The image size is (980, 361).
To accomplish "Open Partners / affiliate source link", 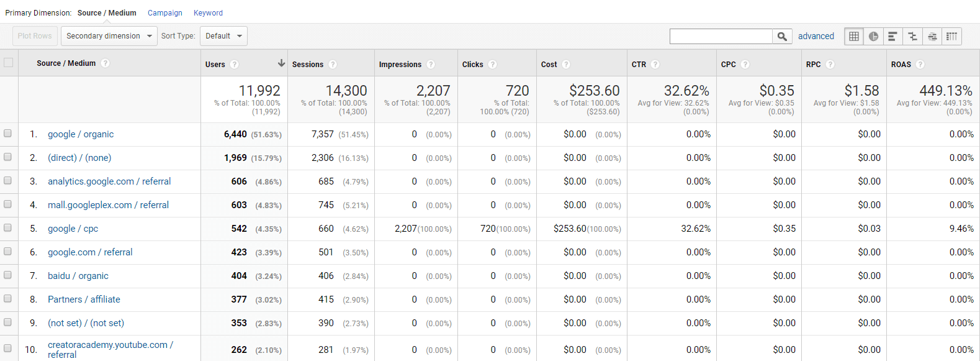I will [84, 299].
